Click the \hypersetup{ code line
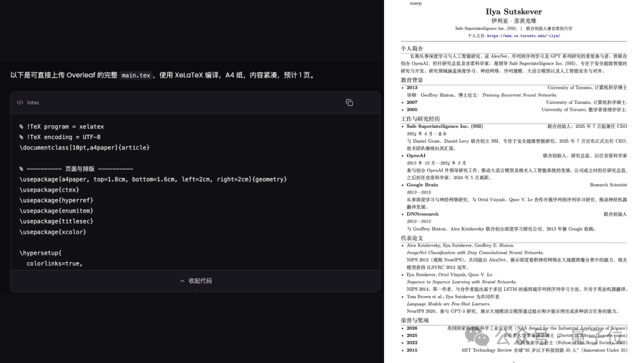This screenshot has width=644, height=363. 41,253
